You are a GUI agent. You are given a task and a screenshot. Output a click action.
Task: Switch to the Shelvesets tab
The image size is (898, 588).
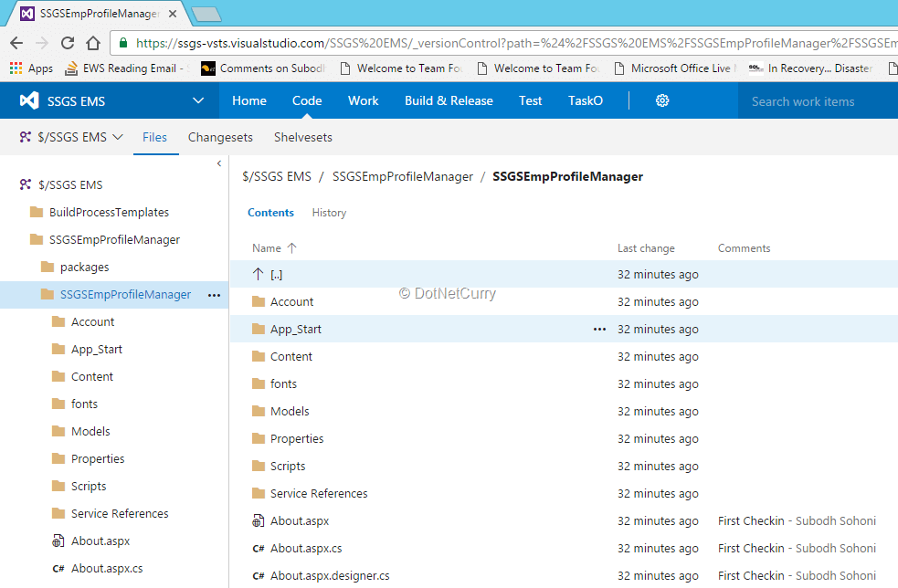(x=303, y=137)
